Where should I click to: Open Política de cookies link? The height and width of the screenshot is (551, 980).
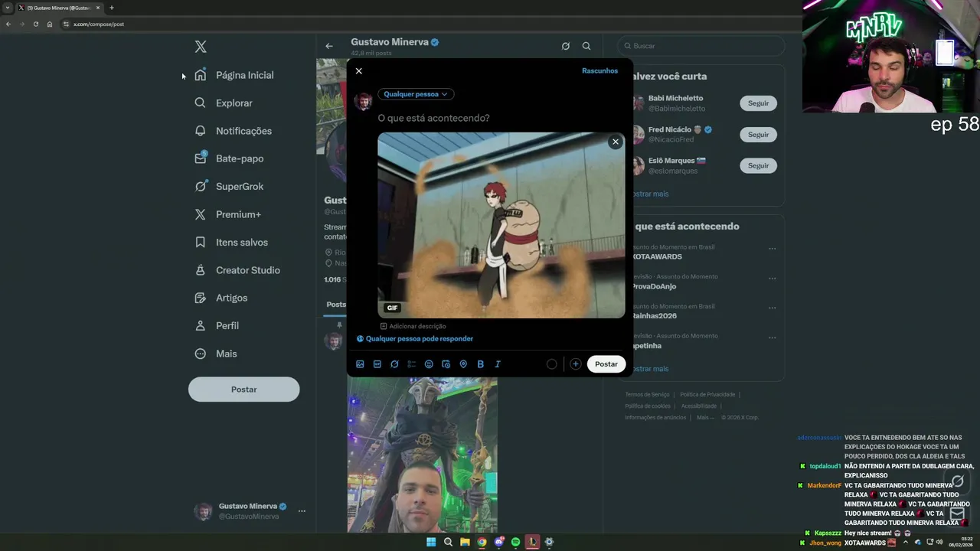pyautogui.click(x=648, y=406)
